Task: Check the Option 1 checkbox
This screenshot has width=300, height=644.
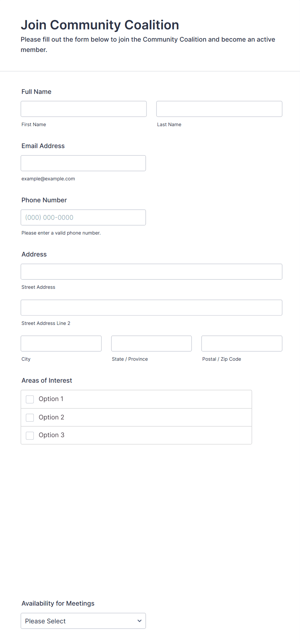Action: 30,399
